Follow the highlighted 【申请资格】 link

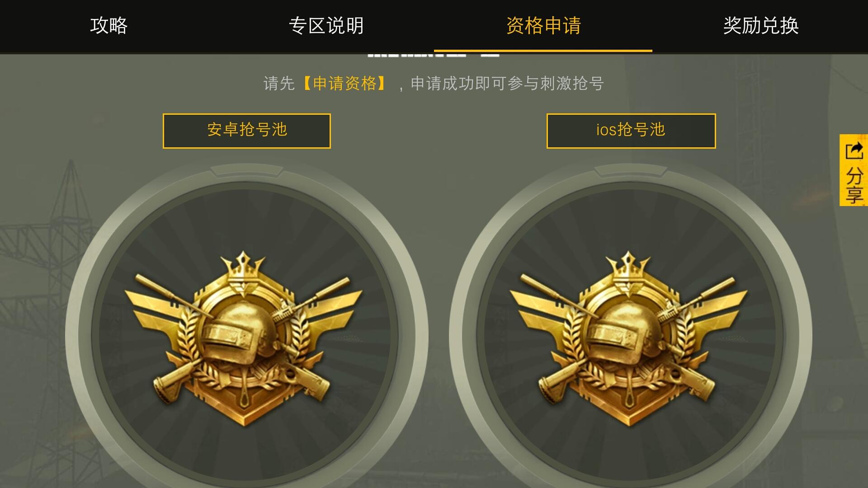pos(344,84)
